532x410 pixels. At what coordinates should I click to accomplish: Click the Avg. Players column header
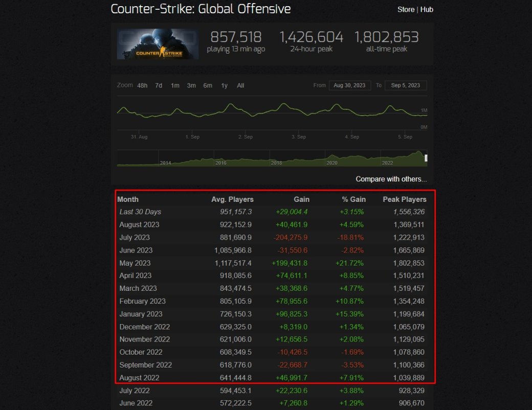[x=232, y=199]
